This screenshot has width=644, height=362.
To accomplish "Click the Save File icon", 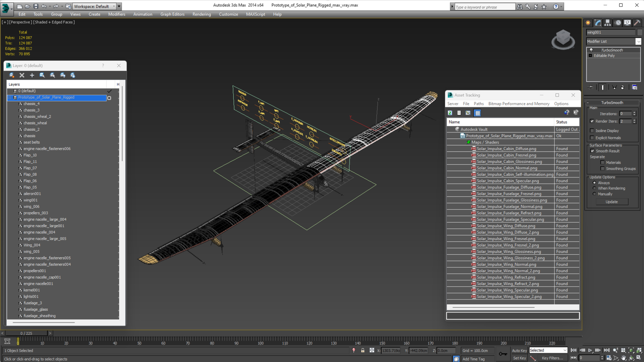I will click(x=36, y=6).
